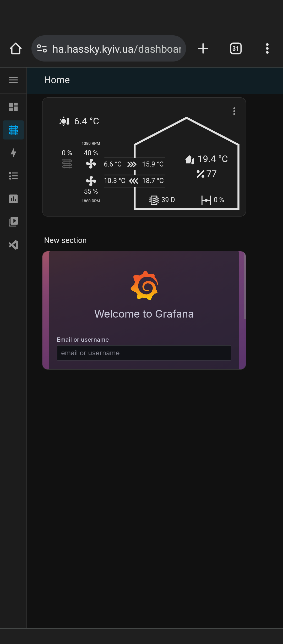Screen dimensions: 283x644
Task: Click the 1860 RPM fan speed value
Action: pyautogui.click(x=91, y=201)
